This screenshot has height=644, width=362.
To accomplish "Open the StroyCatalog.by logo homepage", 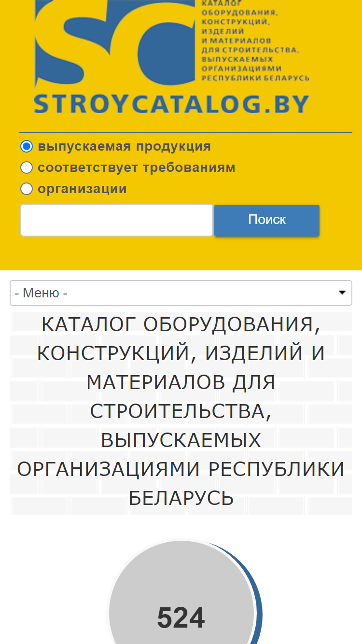I will (171, 57).
